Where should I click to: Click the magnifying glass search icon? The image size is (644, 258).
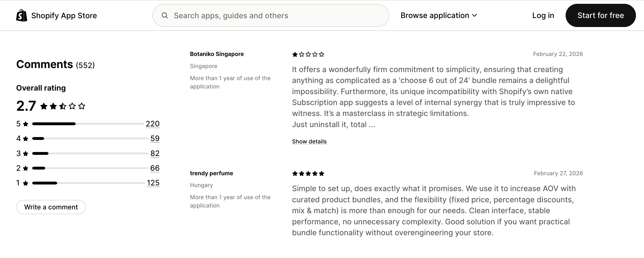point(165,15)
